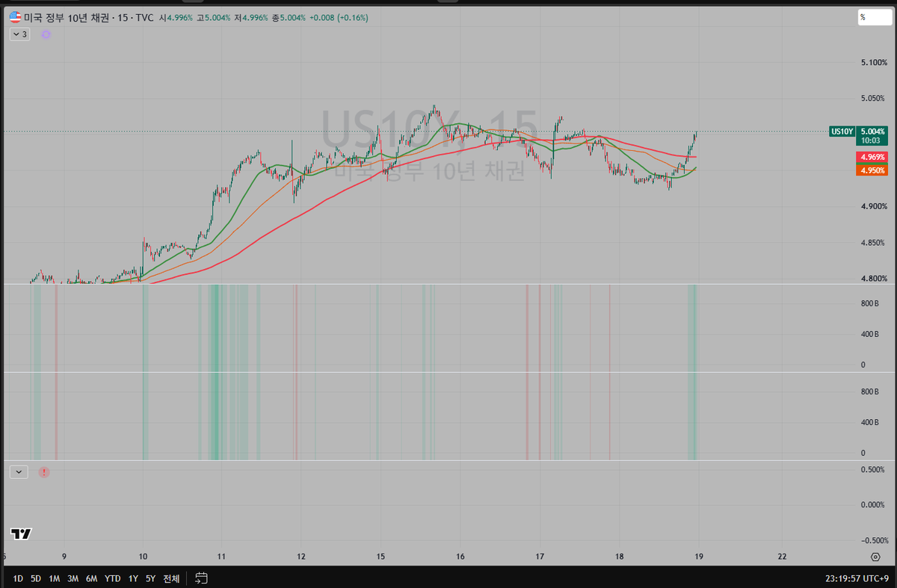897x588 pixels.
Task: Select the 1M time range
Action: click(55, 578)
